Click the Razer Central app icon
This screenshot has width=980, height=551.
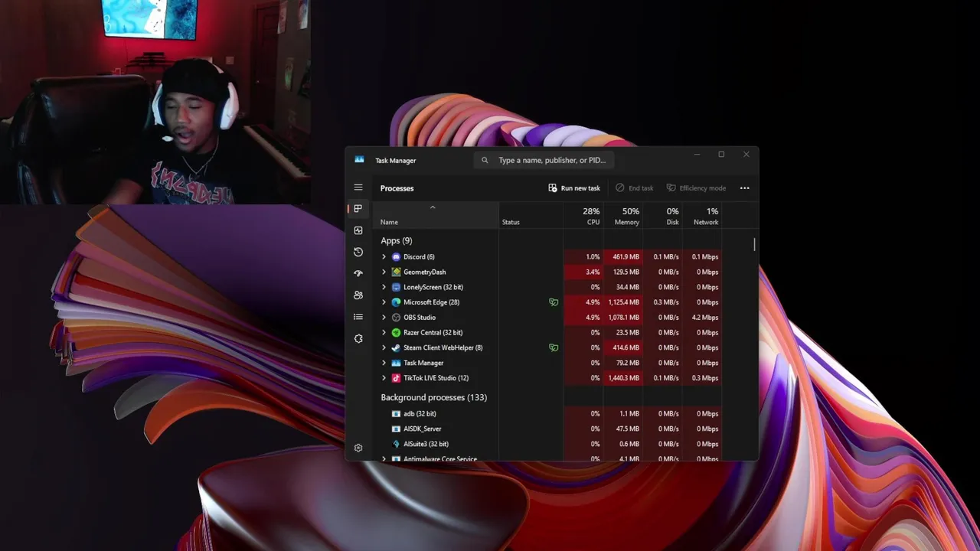396,333
